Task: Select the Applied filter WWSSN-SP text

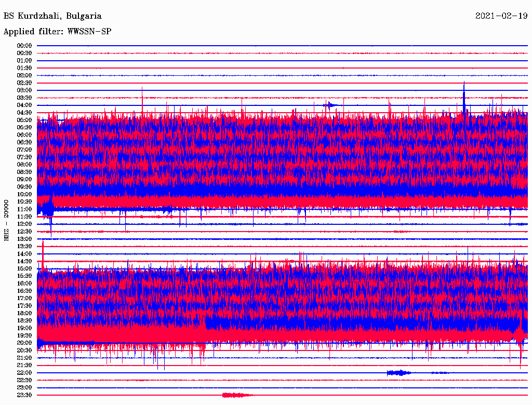Action: click(57, 32)
